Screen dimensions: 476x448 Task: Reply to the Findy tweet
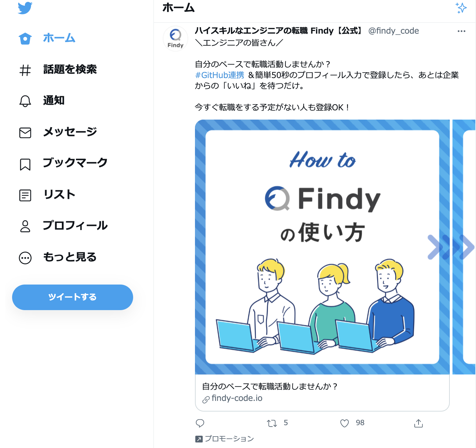(x=200, y=423)
